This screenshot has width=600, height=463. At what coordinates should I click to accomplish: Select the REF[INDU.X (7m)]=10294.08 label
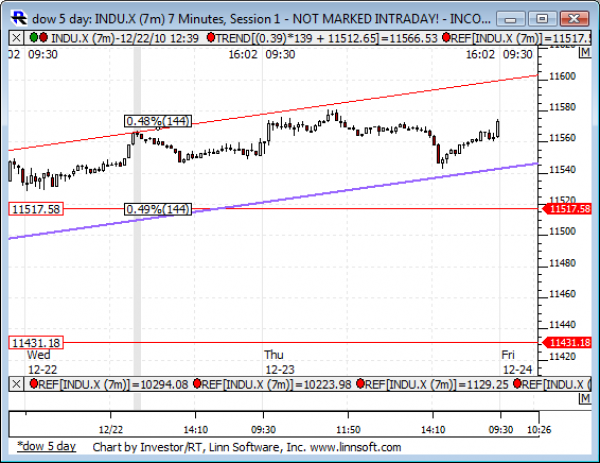click(113, 384)
